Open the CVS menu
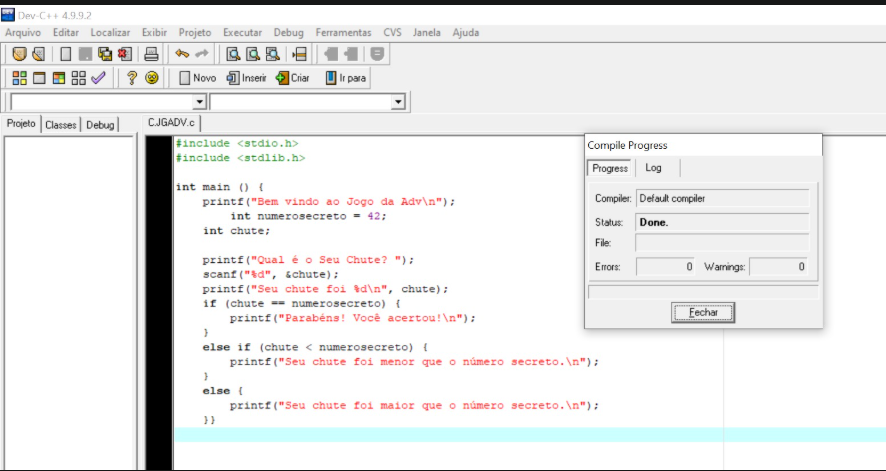The image size is (886, 471). tap(392, 33)
